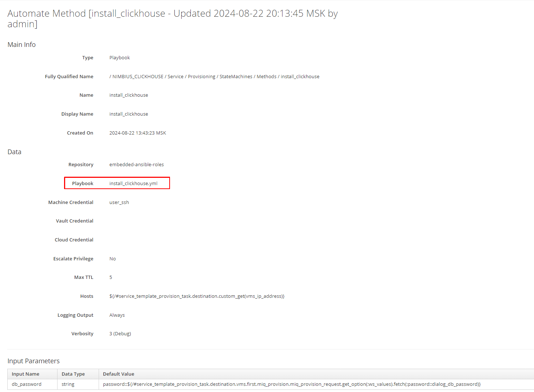Click the Input Parameters section heading
Image resolution: width=534 pixels, height=392 pixels.
[x=33, y=361]
